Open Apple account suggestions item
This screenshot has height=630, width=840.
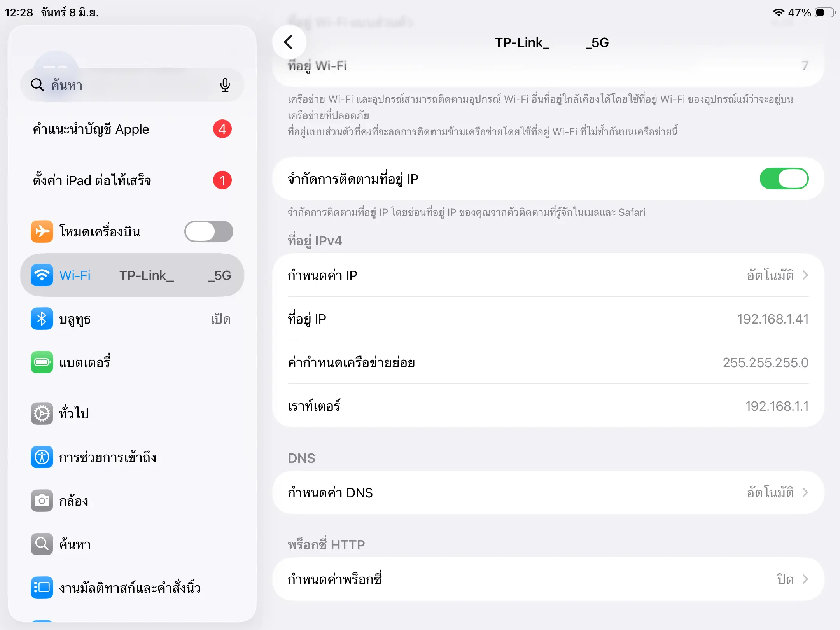[132, 129]
